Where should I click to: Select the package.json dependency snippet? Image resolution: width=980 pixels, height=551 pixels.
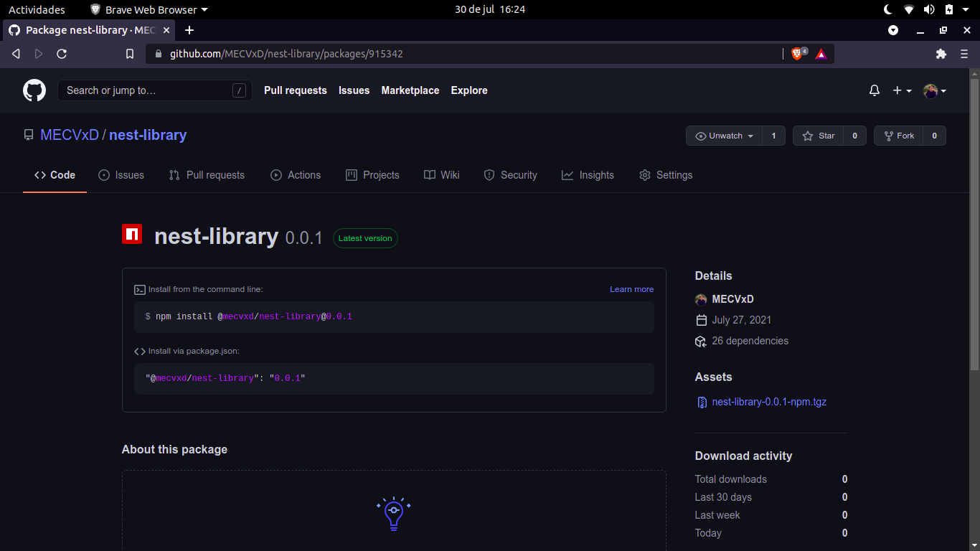tap(225, 378)
